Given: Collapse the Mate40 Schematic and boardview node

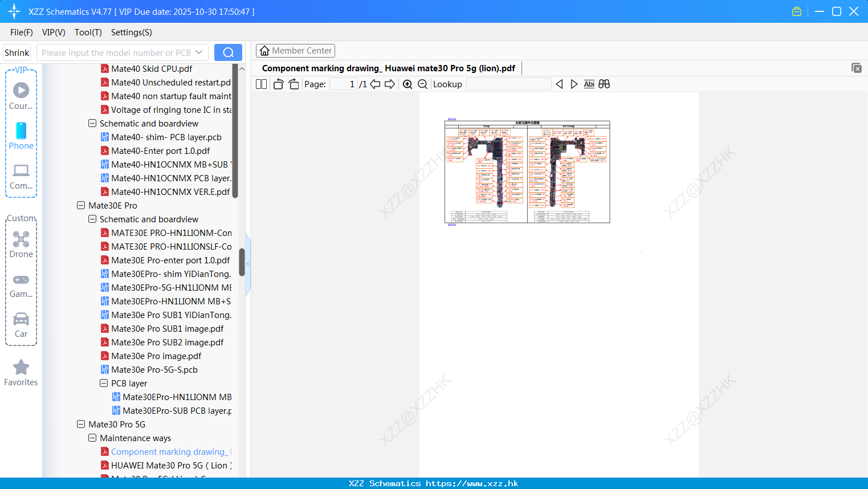Looking at the screenshot, I should [x=92, y=123].
